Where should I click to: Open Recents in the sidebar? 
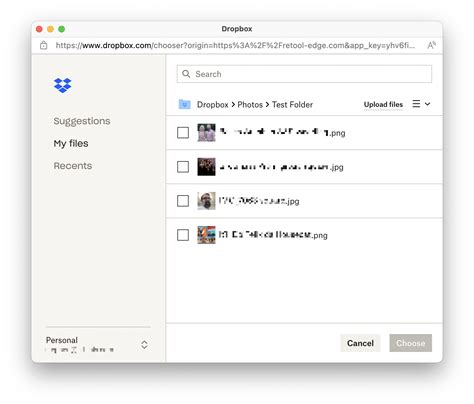click(73, 166)
